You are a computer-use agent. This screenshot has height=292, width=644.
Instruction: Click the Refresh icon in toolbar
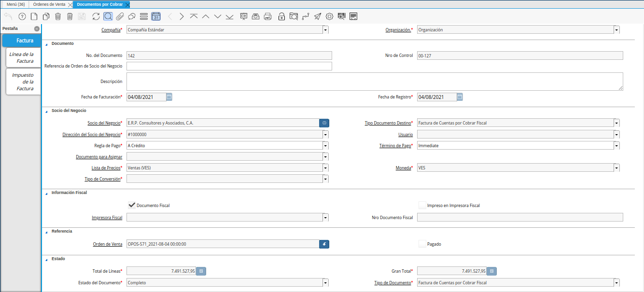click(96, 16)
